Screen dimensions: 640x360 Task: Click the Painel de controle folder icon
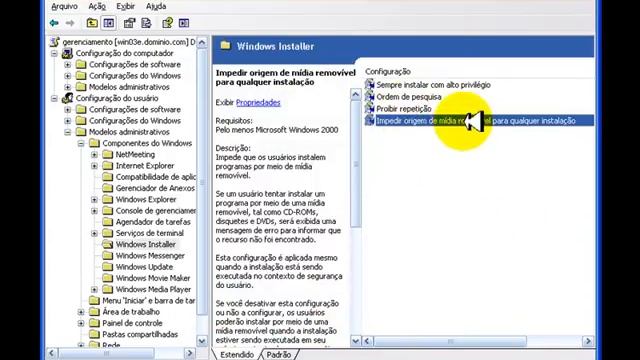[94, 323]
